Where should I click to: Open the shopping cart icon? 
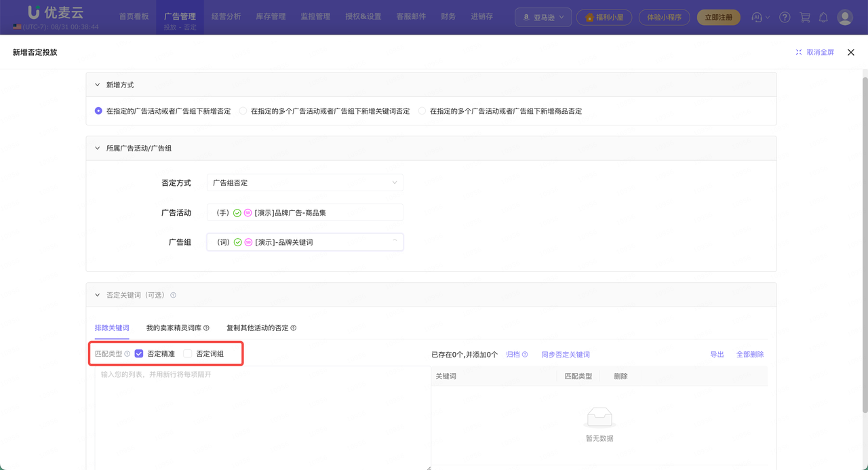pyautogui.click(x=804, y=17)
